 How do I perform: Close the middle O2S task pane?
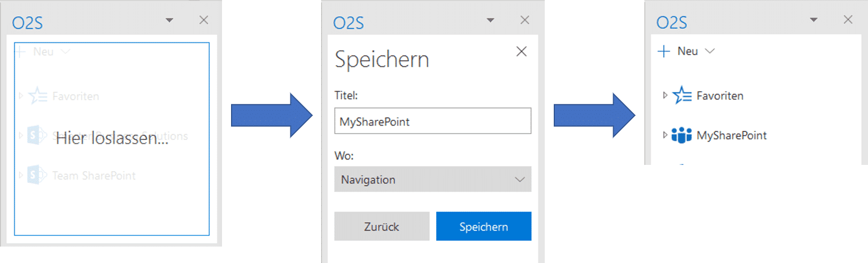coord(525,20)
